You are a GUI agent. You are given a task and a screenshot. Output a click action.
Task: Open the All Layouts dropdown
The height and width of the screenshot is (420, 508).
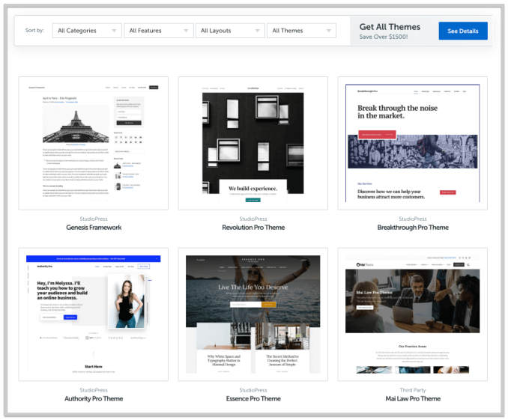229,31
